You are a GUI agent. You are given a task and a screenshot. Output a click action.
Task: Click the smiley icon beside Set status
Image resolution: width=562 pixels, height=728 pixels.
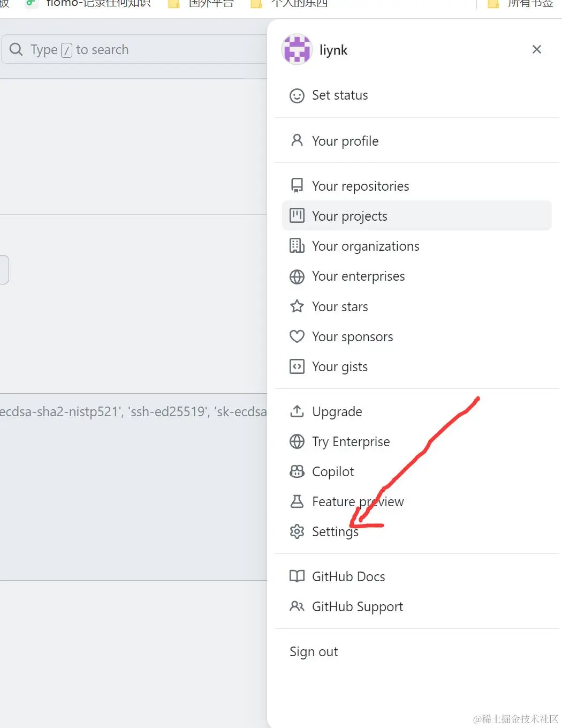[x=297, y=96]
